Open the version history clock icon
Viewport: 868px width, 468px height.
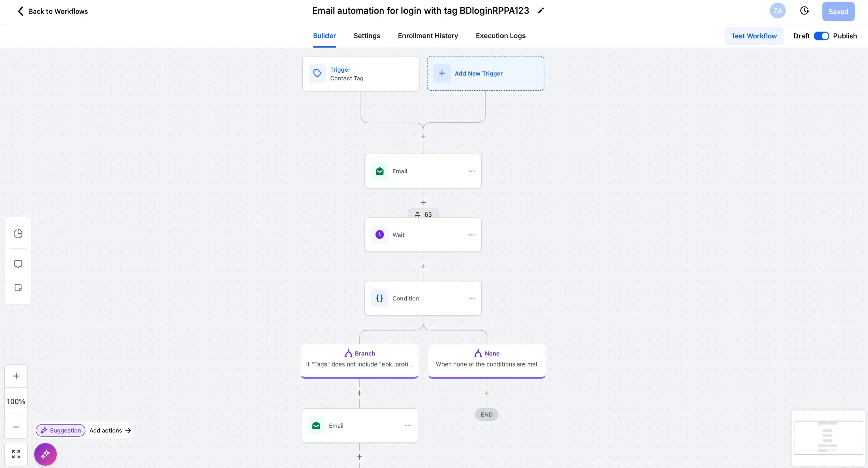[804, 11]
